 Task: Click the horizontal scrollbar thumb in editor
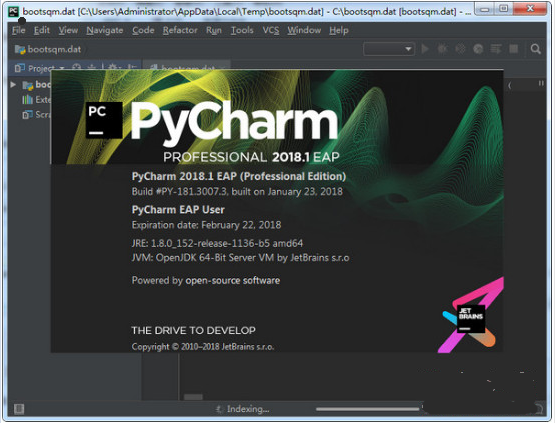pos(193,397)
